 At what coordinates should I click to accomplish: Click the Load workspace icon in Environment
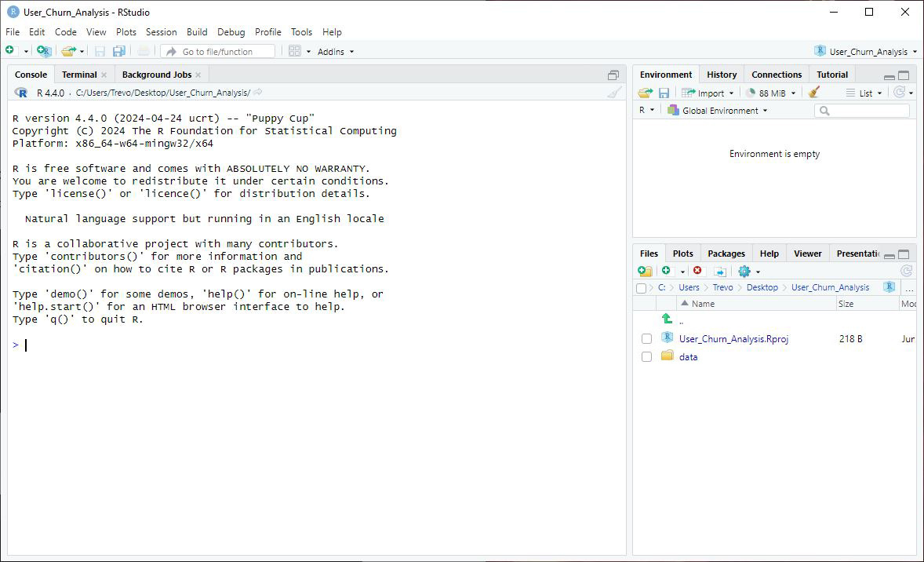[x=646, y=93]
